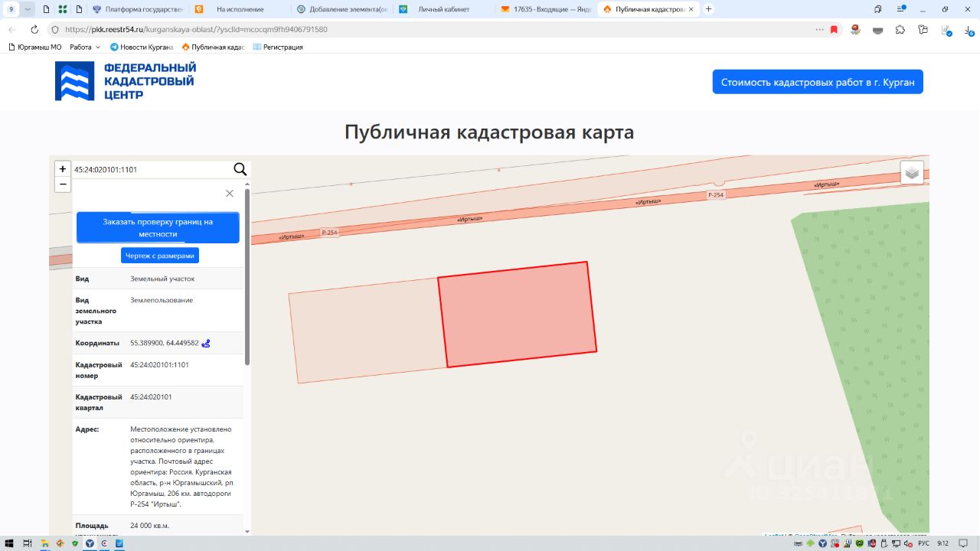
Task: Click Стоимость кадастровых работ в г. Курган
Action: click(818, 82)
